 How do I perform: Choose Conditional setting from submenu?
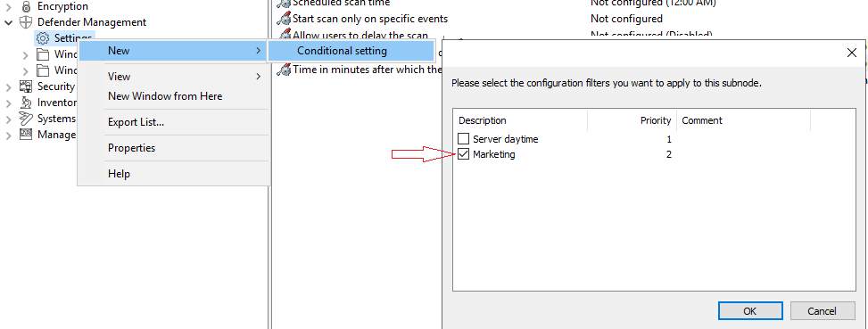[351, 51]
